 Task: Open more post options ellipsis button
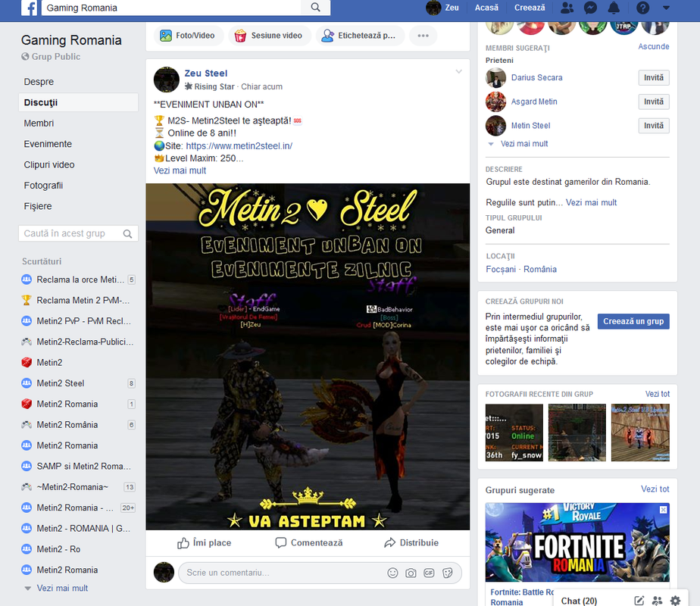423,36
